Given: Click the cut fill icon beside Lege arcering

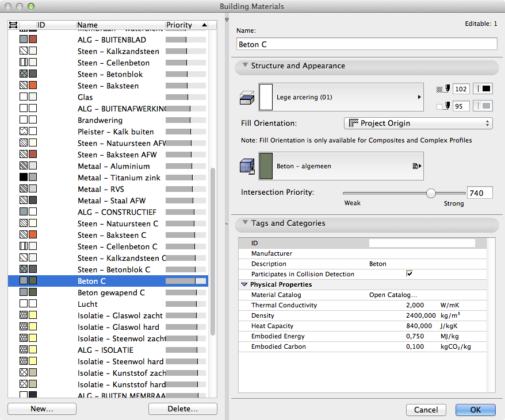Looking at the screenshot, I should click(247, 98).
